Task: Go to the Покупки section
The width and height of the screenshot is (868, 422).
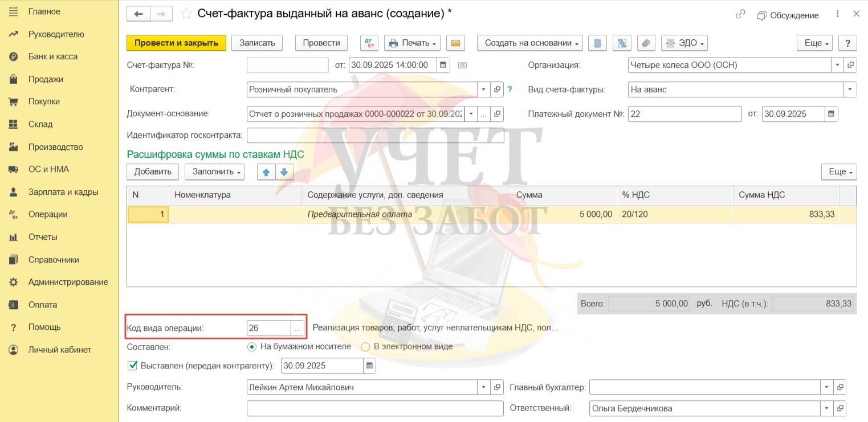Action: [x=44, y=101]
